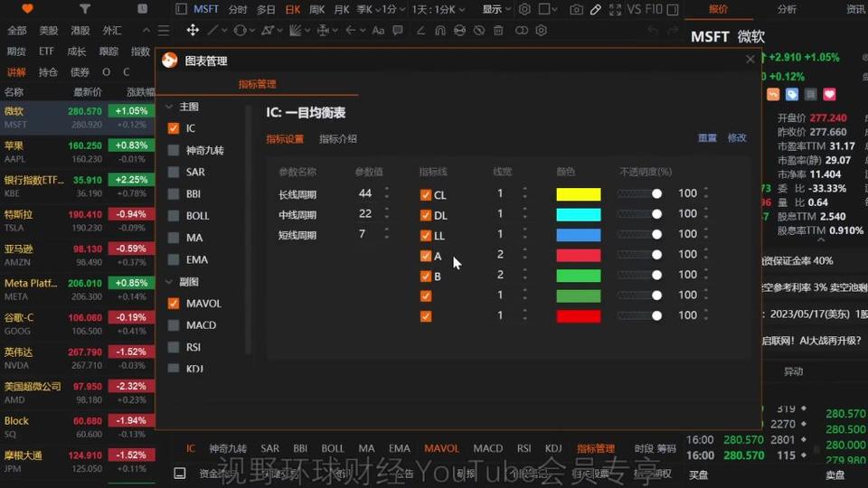The height and width of the screenshot is (488, 868).
Task: Close the 图表管理 dialog
Action: pos(750,60)
